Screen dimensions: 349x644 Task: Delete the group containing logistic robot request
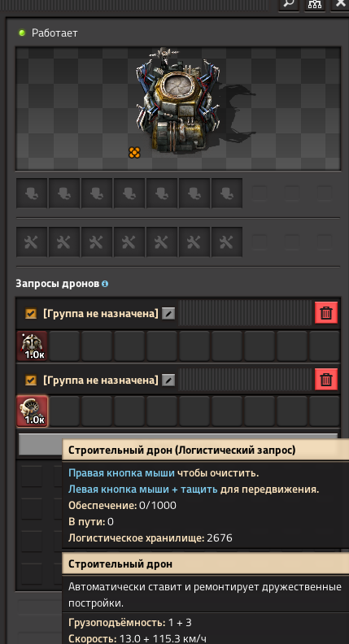pos(326,313)
